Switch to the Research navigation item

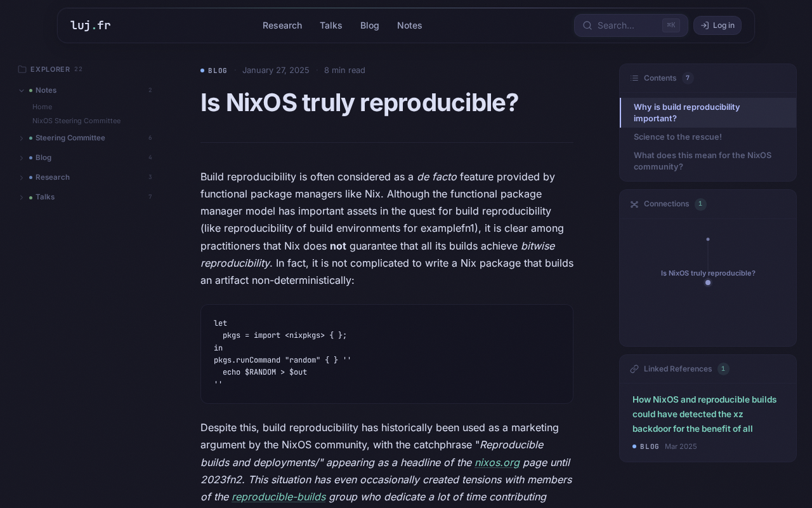[x=282, y=25]
